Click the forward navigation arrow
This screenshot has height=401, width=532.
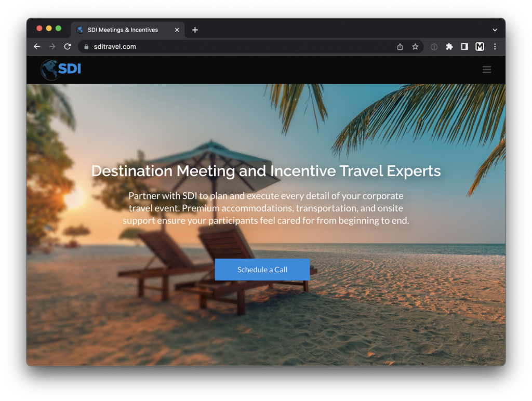click(x=52, y=46)
